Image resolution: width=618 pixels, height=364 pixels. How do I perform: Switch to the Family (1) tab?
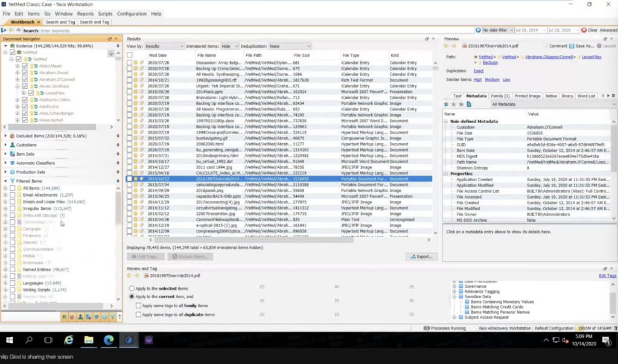coord(500,96)
